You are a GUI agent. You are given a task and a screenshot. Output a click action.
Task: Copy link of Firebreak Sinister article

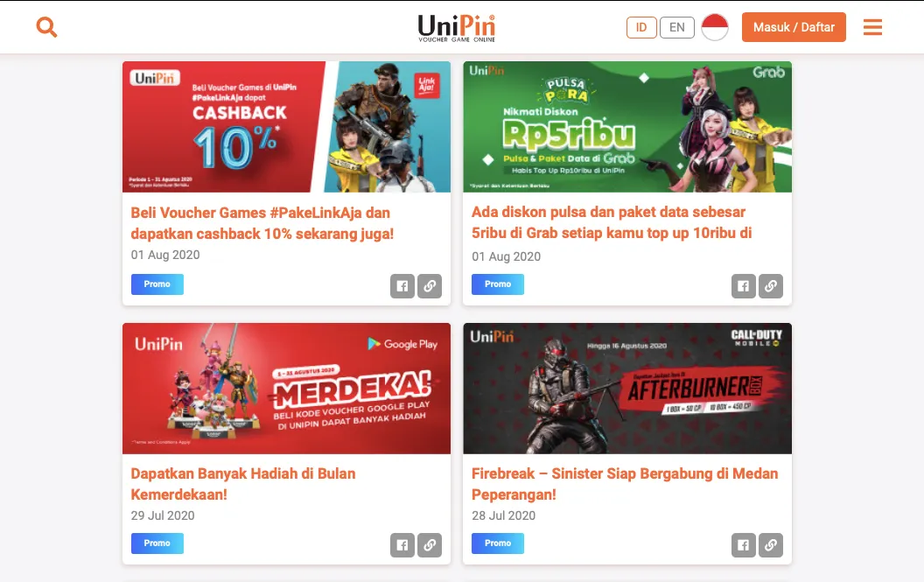pyautogui.click(x=771, y=545)
